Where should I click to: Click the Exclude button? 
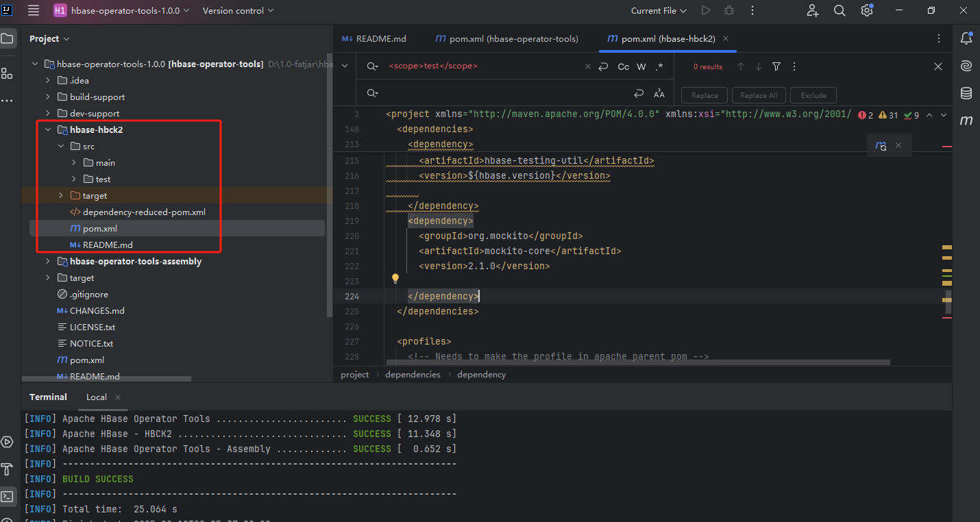coord(813,95)
